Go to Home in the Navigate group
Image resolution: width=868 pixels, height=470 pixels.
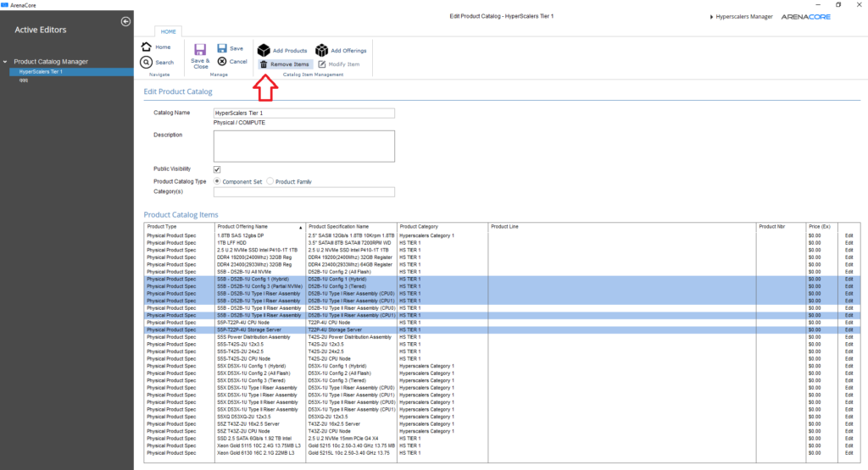coord(156,47)
